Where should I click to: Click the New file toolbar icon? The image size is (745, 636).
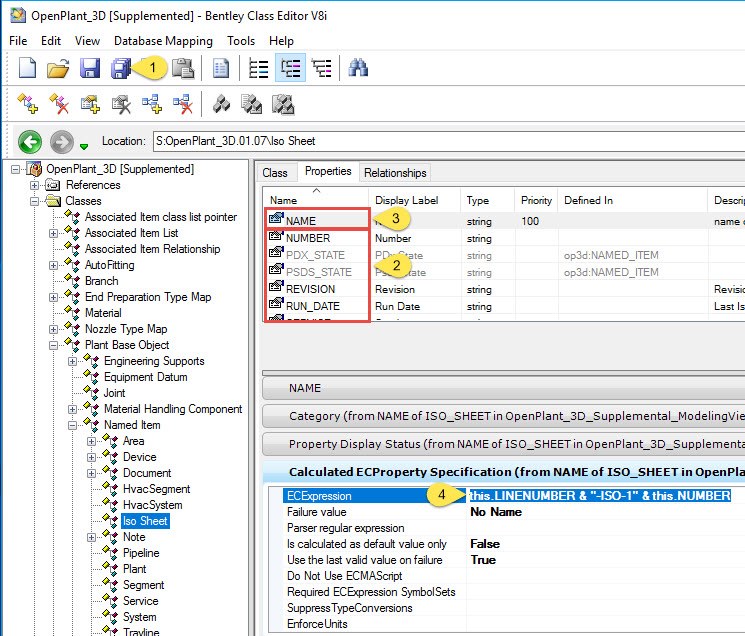point(27,68)
